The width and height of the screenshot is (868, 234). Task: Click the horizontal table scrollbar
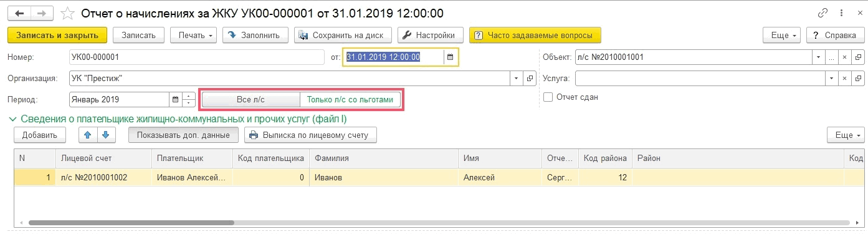pos(131,222)
